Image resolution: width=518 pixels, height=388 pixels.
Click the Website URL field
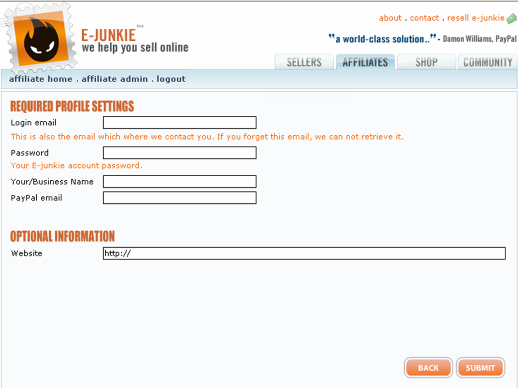coord(304,253)
